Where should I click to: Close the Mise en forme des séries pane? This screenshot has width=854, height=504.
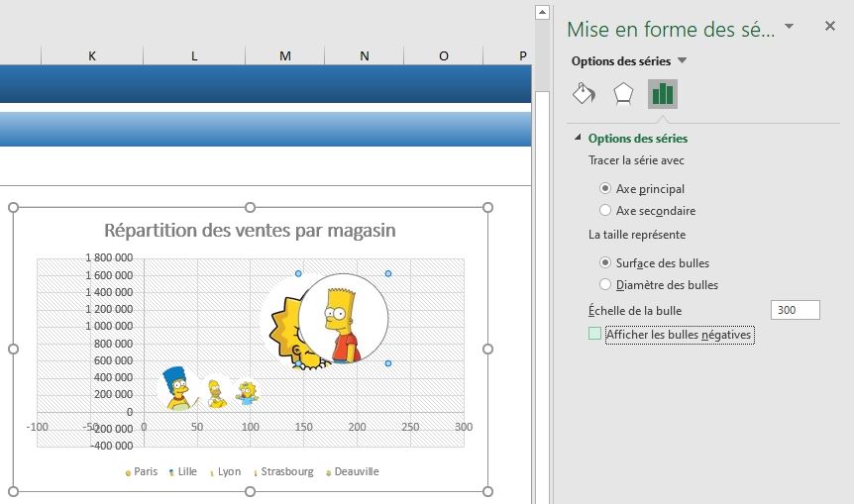[829, 26]
